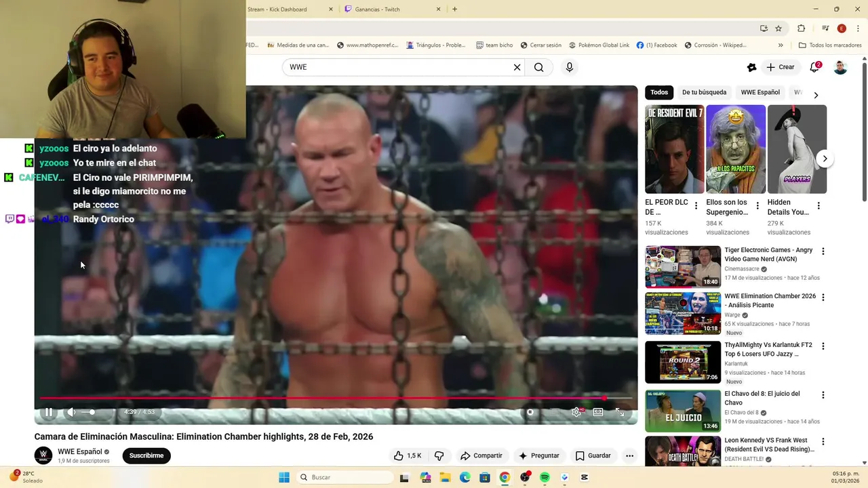Open the team bicho bookmark
Screen dimensions: 868x488
[x=494, y=45]
